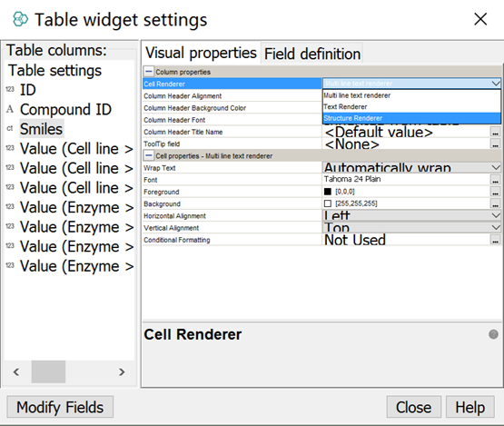Open the Wrap Text dropdown
Screen dimensions: 504x426
(411, 167)
